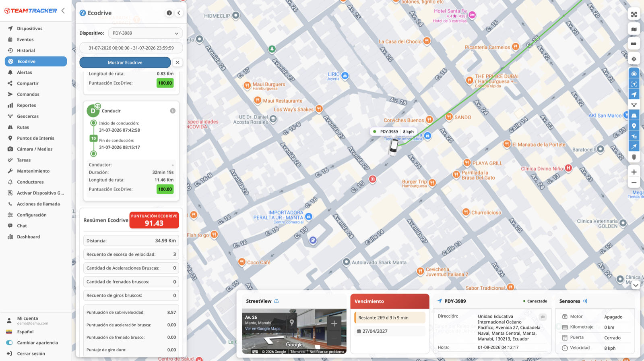
Task: Click the Cámara / Medios camera icon
Action: point(10,149)
